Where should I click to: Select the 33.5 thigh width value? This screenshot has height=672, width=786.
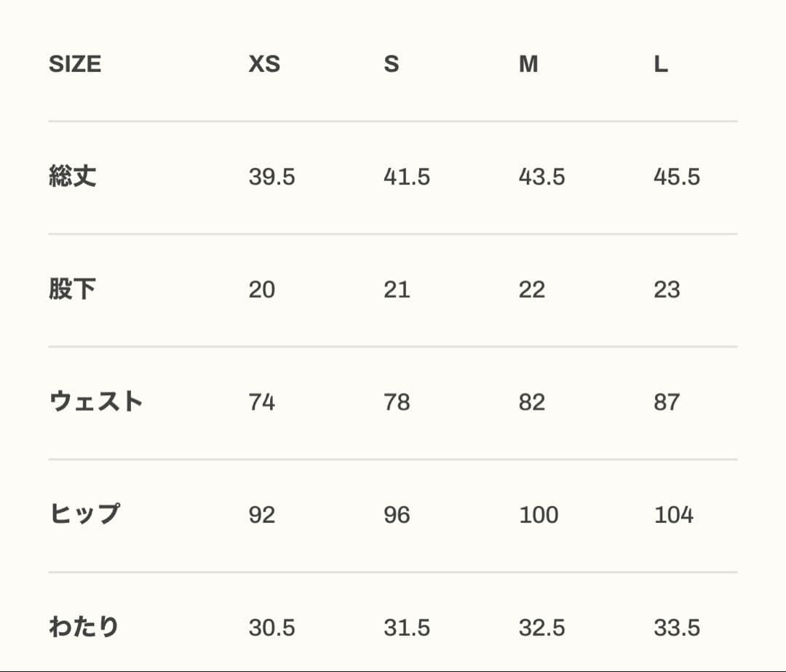[677, 628]
